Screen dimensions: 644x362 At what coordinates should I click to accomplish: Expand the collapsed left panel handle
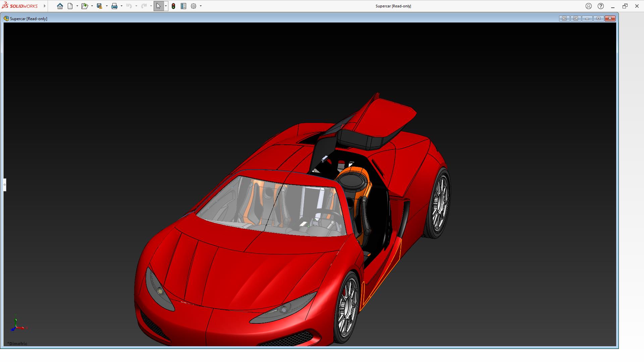(x=5, y=185)
